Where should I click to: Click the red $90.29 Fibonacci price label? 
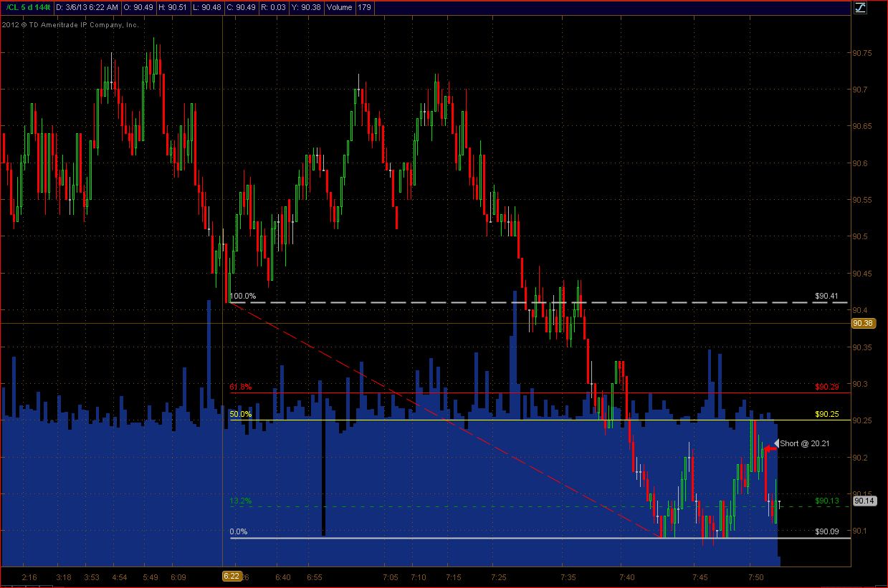(828, 387)
